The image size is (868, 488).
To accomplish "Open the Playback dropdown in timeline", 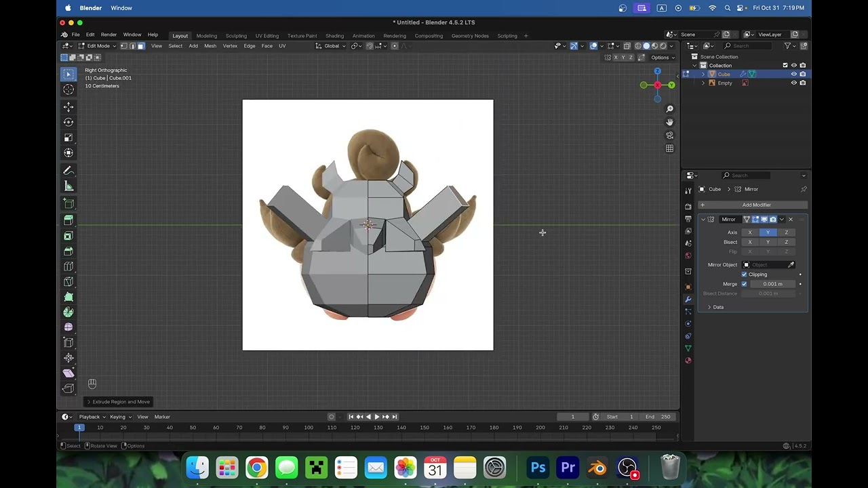I will click(92, 417).
